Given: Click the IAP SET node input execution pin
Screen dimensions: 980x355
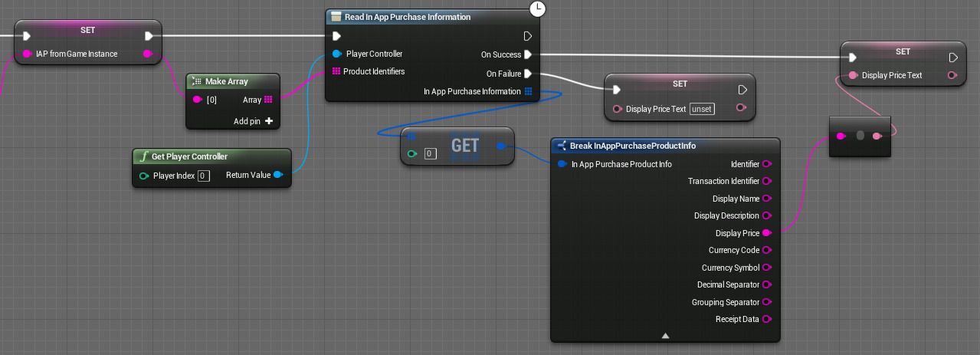Looking at the screenshot, I should coord(27,35).
